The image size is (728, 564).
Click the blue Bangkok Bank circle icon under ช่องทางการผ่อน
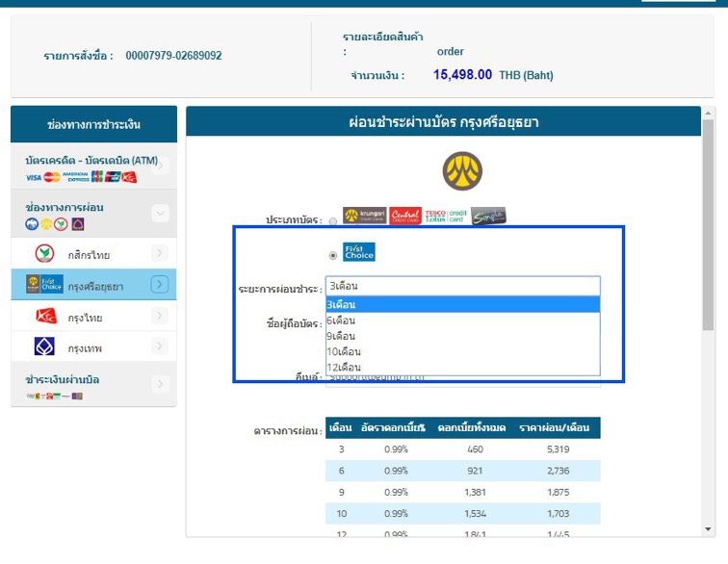(32, 224)
